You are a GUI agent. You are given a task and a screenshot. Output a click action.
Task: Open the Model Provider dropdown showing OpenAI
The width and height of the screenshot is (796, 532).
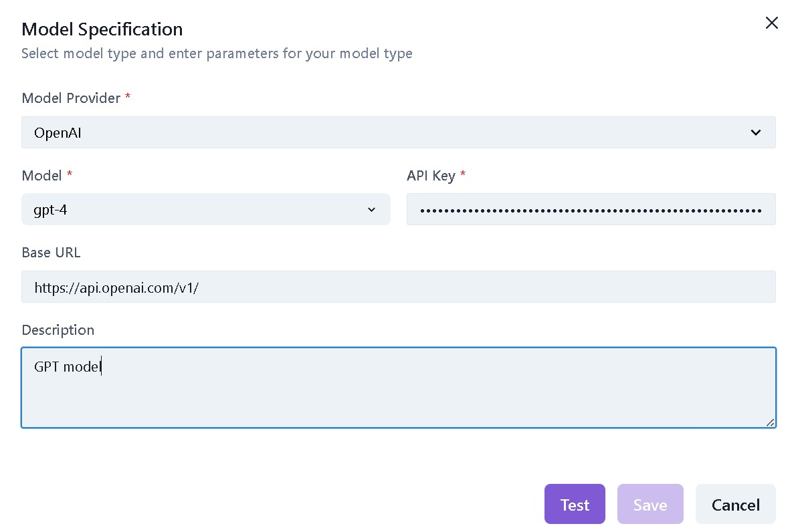398,132
